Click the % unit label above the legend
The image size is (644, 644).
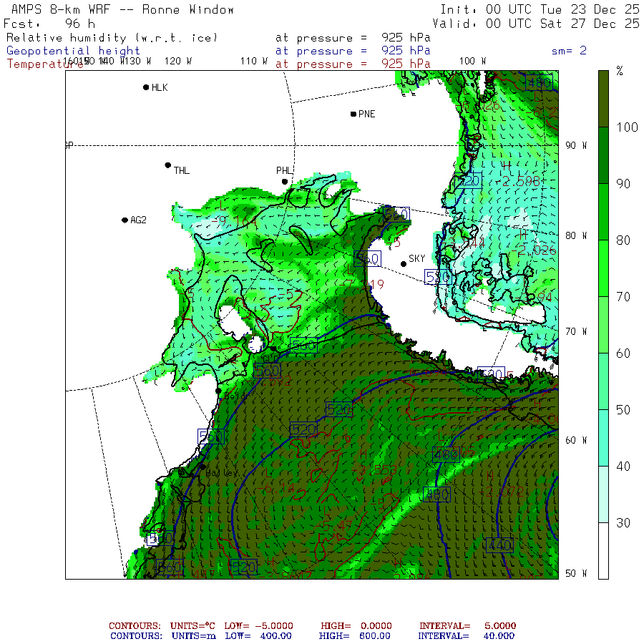620,72
